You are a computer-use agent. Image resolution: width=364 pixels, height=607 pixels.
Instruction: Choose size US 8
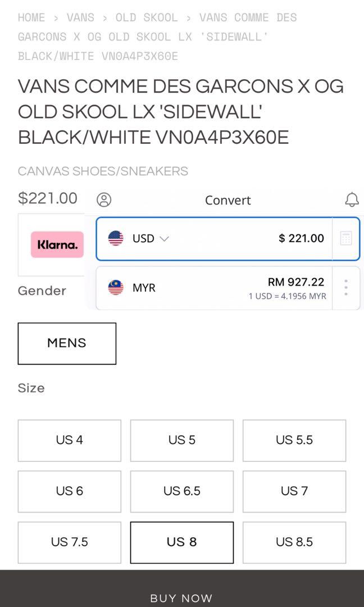pos(182,542)
